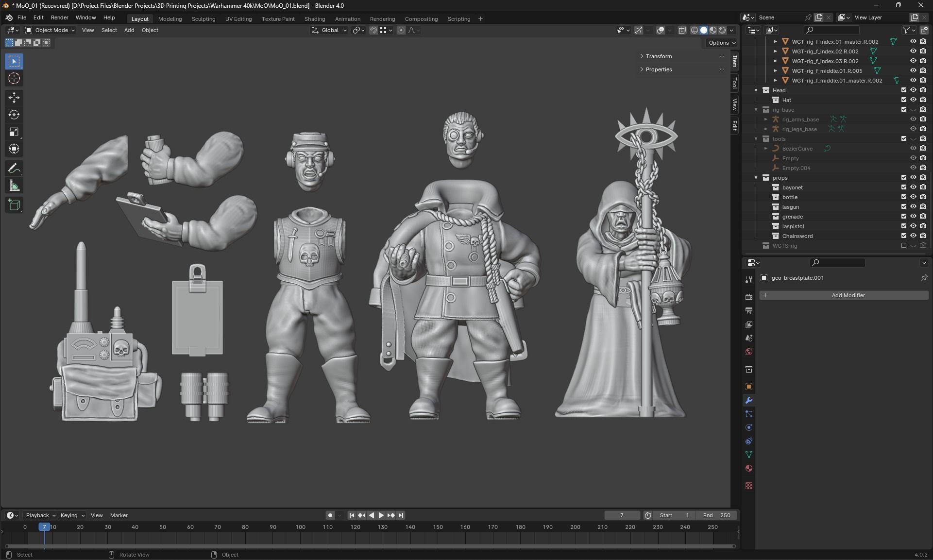This screenshot has height=560, width=933.
Task: Select the Scale tool
Action: [14, 132]
